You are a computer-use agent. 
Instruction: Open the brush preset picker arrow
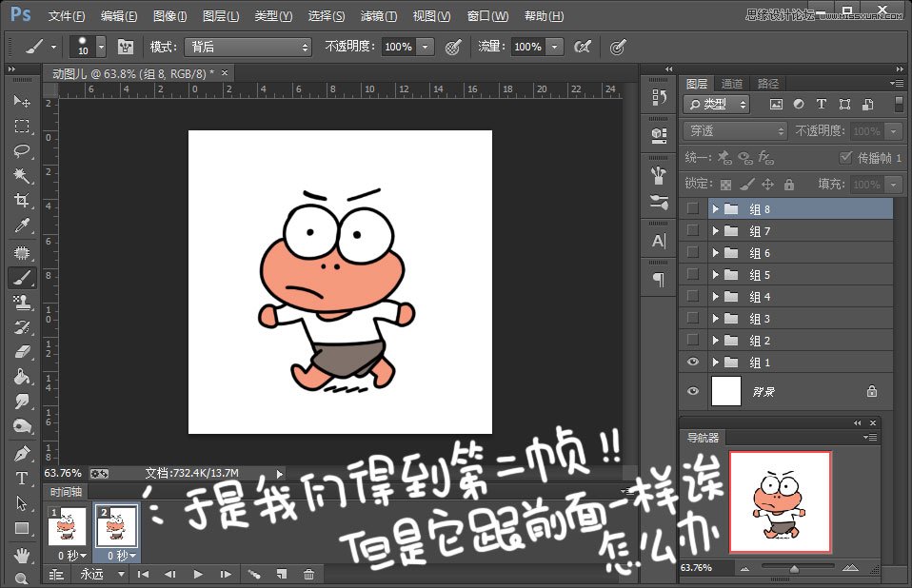pos(101,47)
